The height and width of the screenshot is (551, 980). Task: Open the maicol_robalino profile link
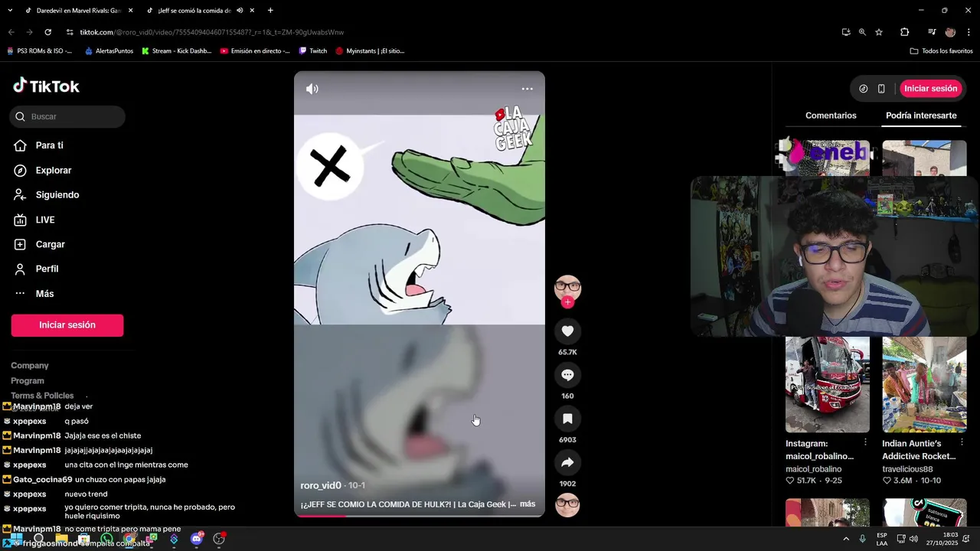[813, 469]
